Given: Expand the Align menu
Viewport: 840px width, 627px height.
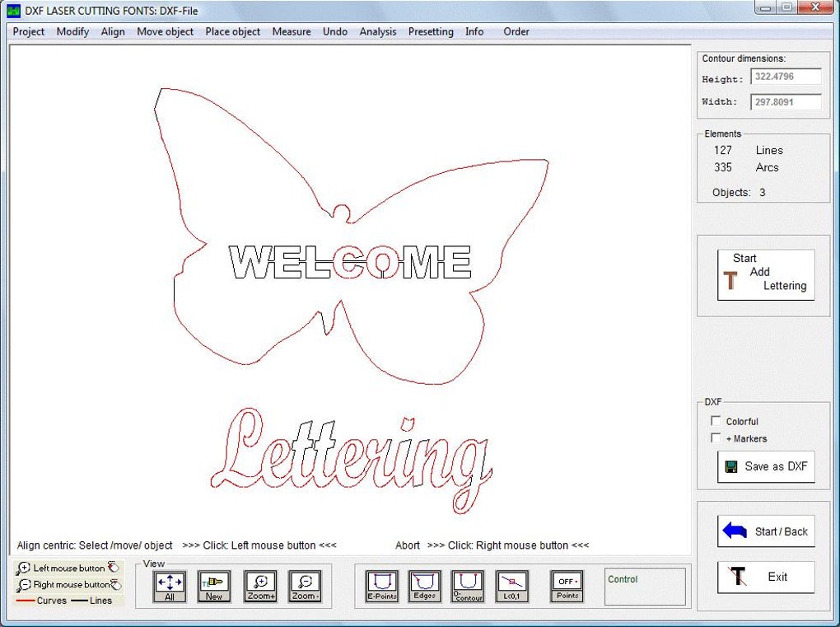Looking at the screenshot, I should pyautogui.click(x=113, y=32).
